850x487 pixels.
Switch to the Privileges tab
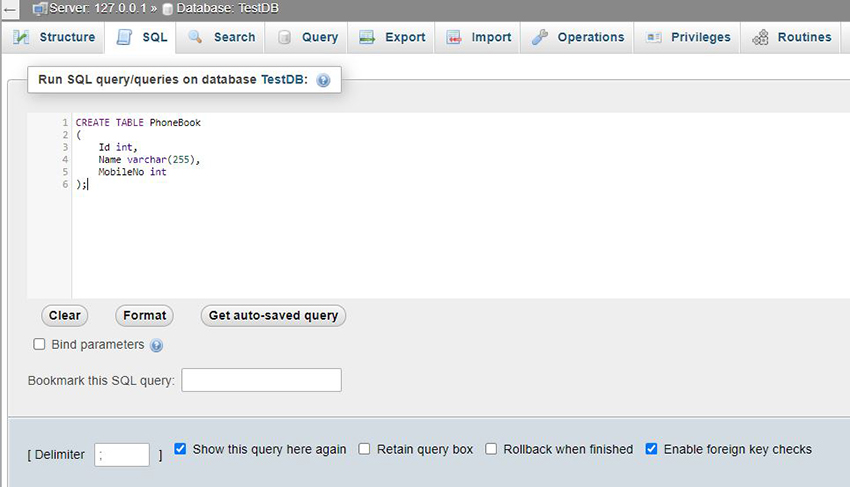(687, 37)
